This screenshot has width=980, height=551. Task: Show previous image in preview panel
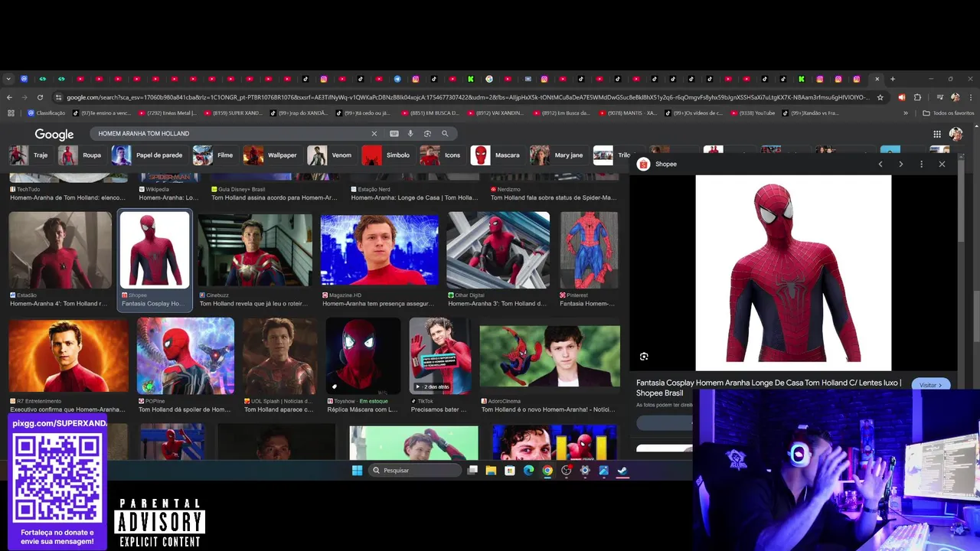click(x=880, y=164)
